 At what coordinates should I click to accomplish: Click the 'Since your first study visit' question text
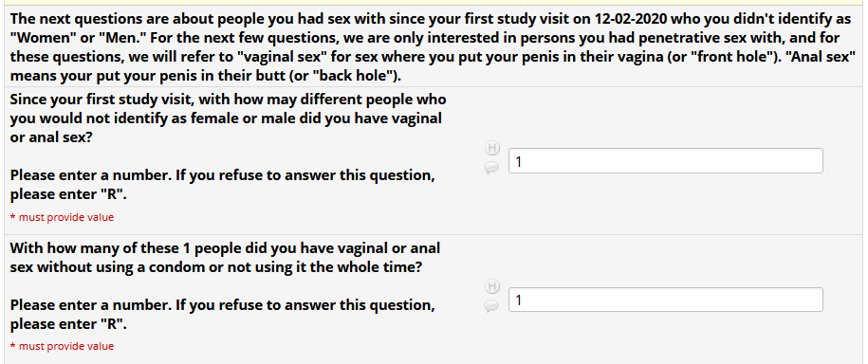[228, 118]
